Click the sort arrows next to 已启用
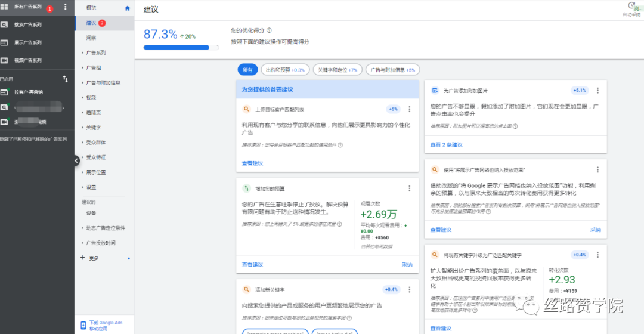Screen dimensions: 644x334 tap(66, 79)
